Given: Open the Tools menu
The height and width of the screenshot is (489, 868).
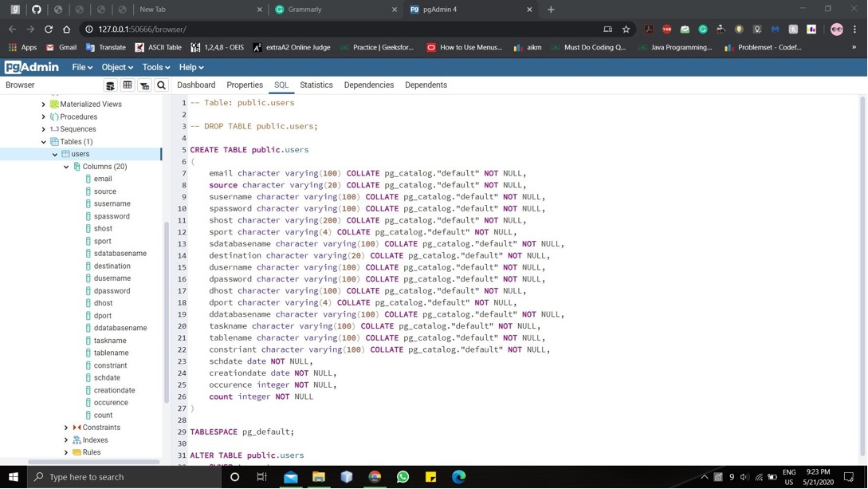Looking at the screenshot, I should pyautogui.click(x=155, y=67).
